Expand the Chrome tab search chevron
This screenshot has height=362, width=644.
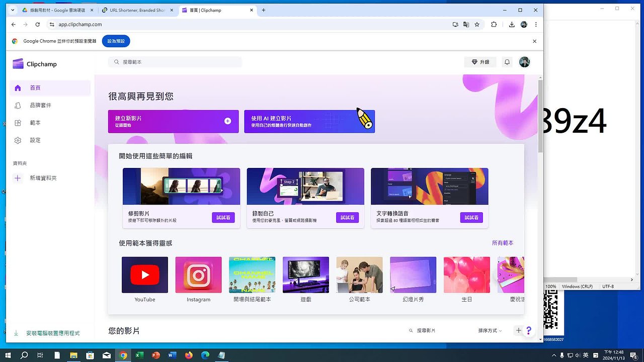click(12, 10)
